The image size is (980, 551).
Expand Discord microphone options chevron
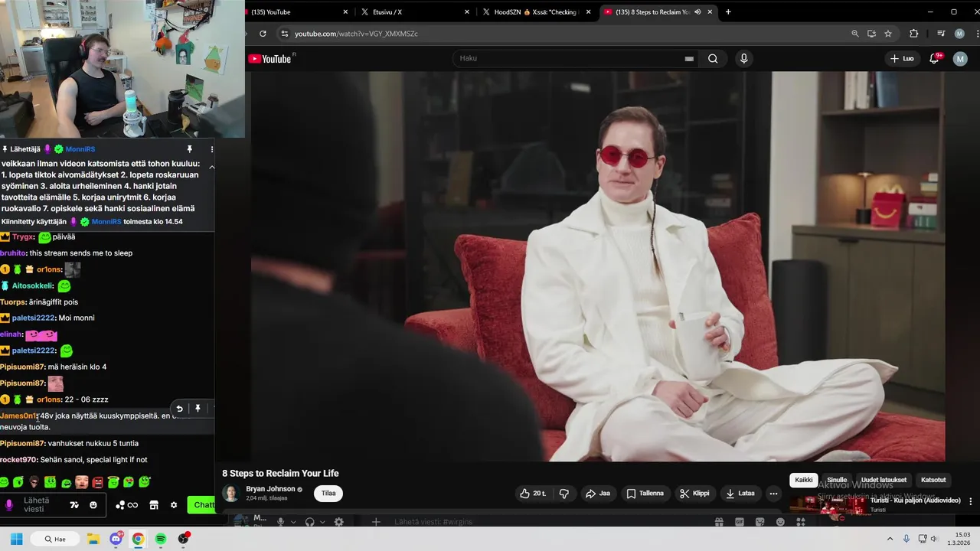(x=293, y=522)
